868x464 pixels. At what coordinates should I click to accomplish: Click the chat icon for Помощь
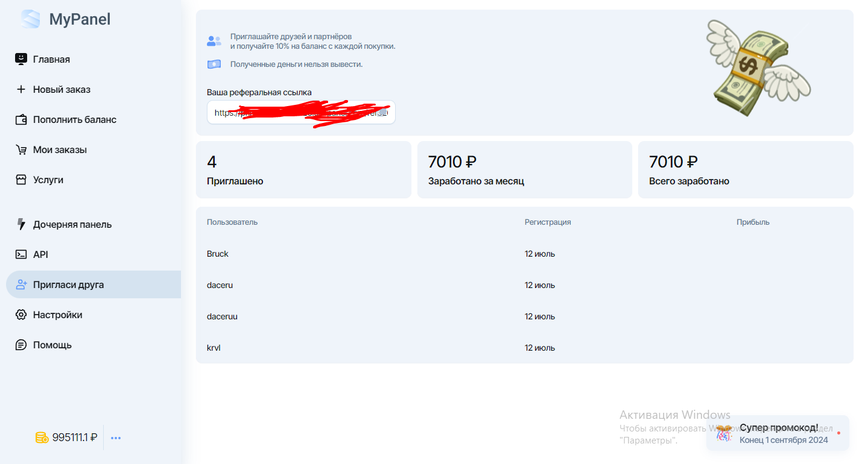(21, 345)
